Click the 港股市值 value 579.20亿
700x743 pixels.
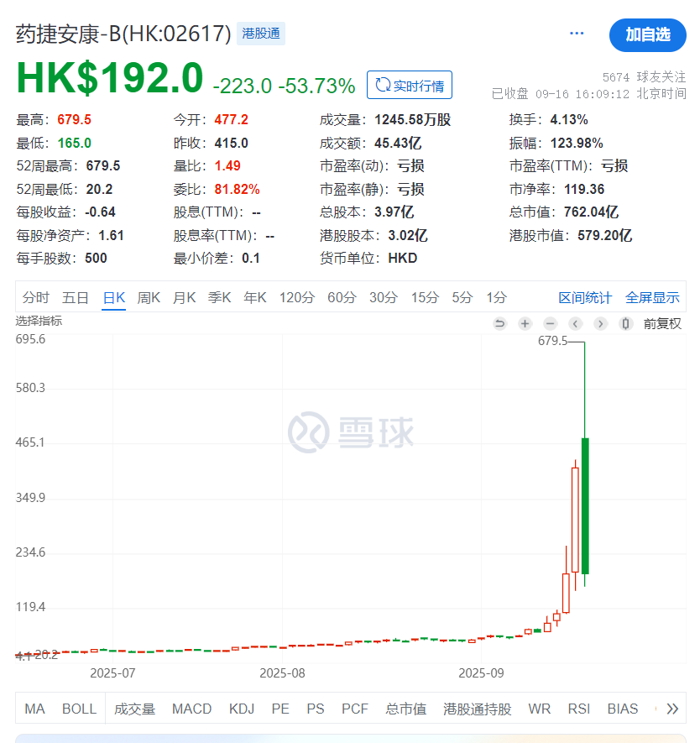click(605, 236)
